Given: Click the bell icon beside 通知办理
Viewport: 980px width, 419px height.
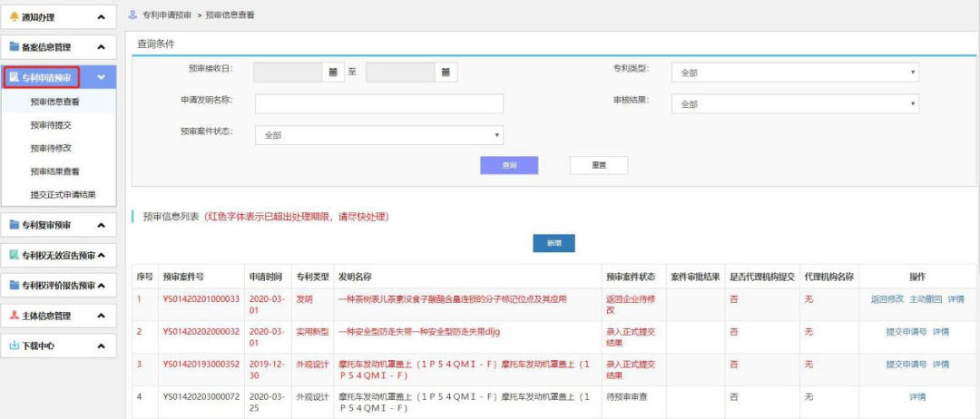Looking at the screenshot, I should 14,15.
